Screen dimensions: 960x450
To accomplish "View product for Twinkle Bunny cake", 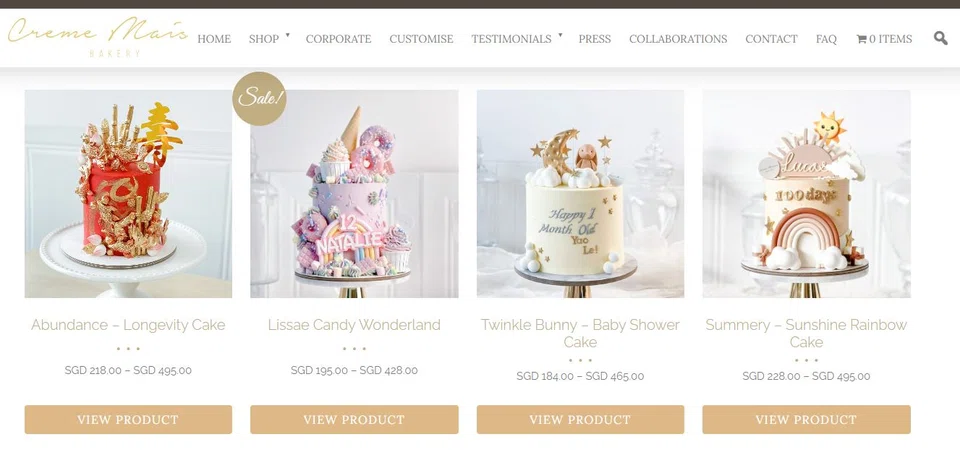I will click(580, 419).
